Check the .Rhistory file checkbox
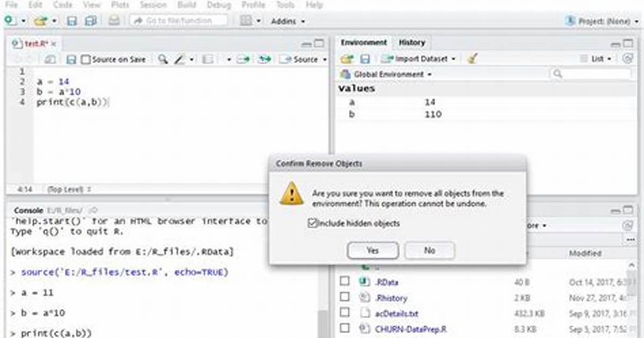The width and height of the screenshot is (644, 338). click(345, 297)
